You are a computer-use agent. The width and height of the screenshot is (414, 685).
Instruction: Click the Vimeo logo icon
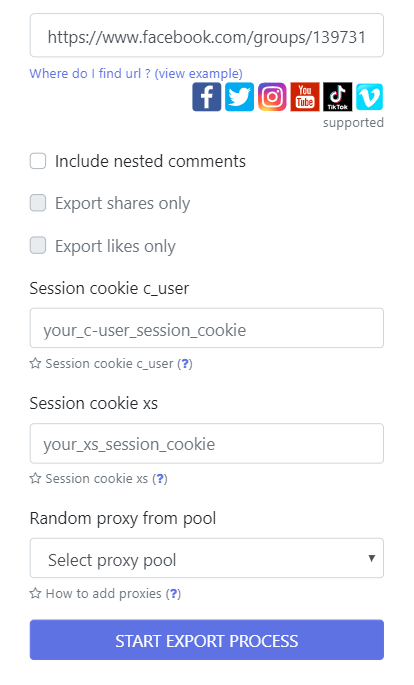pyautogui.click(x=369, y=97)
